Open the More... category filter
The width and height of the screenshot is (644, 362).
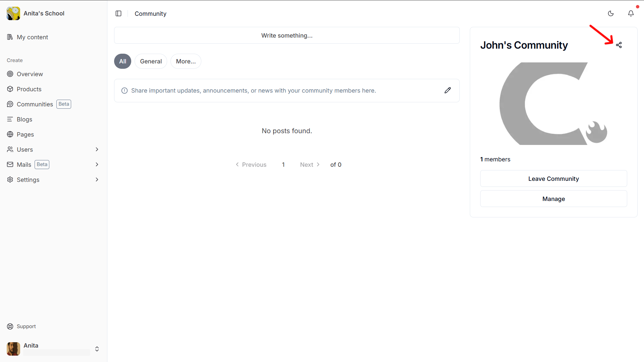(186, 61)
